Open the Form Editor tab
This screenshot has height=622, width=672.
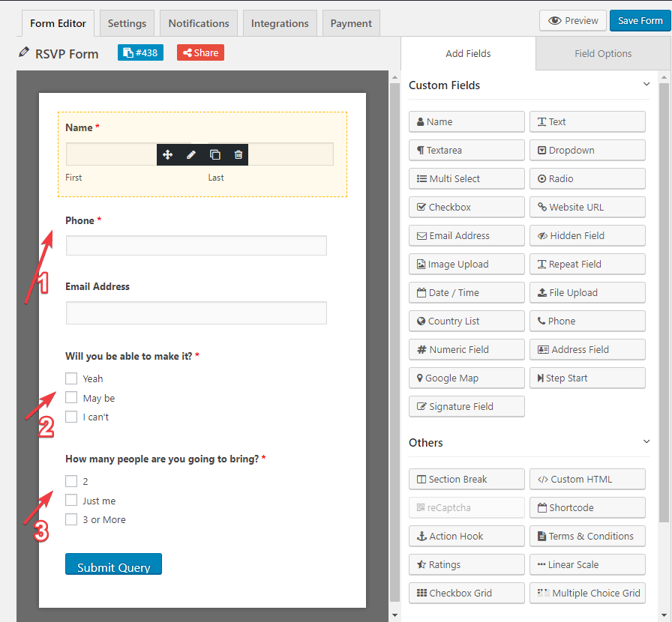click(x=58, y=23)
